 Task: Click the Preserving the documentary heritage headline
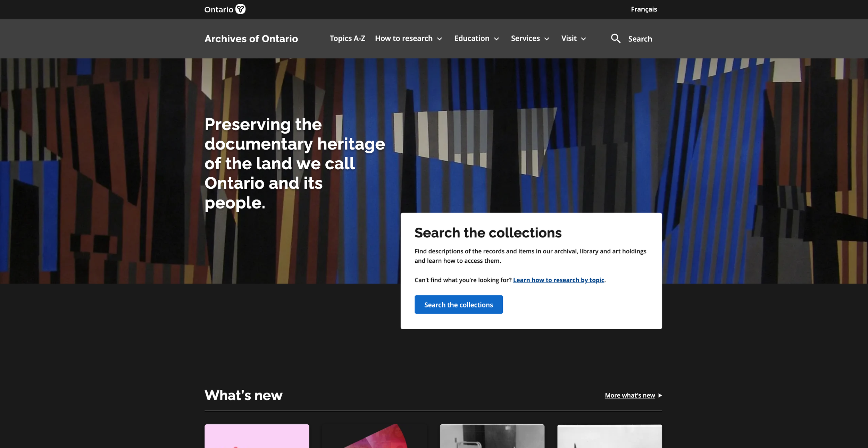point(295,163)
